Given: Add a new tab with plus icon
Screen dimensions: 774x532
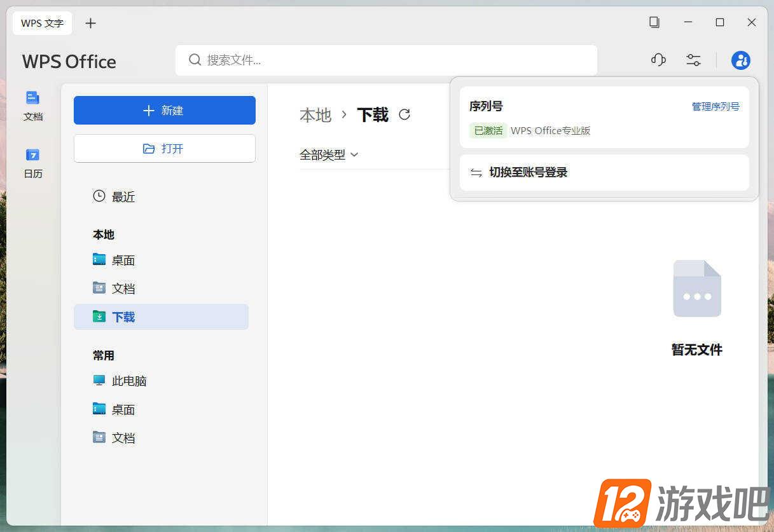Looking at the screenshot, I should pos(90,23).
